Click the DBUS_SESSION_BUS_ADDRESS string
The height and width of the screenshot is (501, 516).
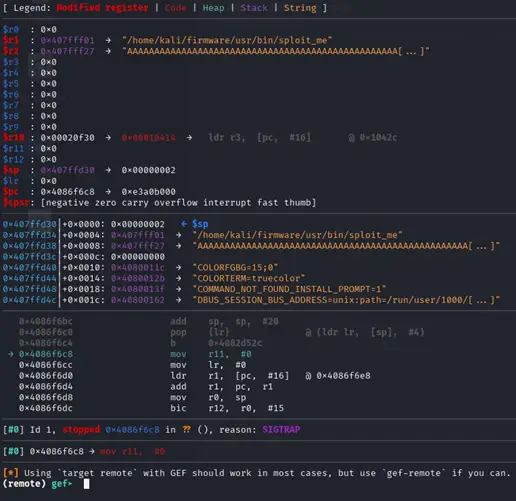346,300
